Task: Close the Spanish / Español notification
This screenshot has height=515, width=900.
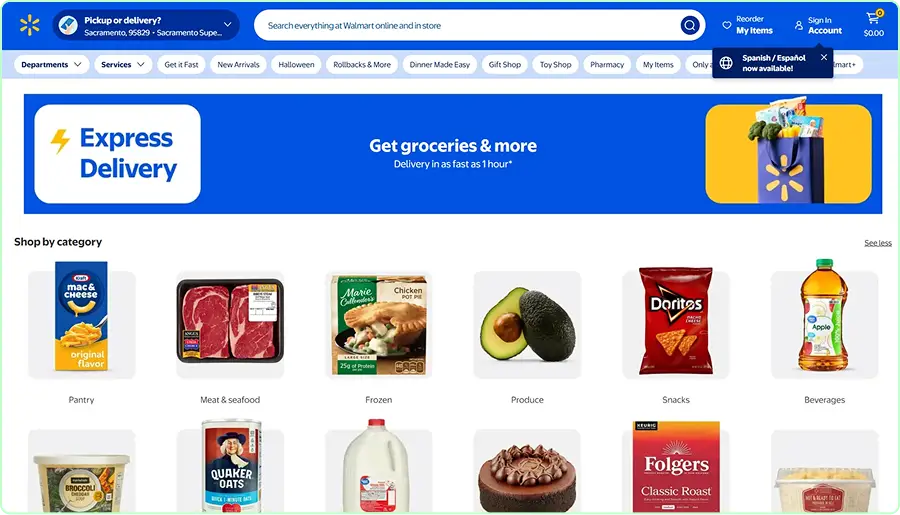Action: pyautogui.click(x=824, y=57)
